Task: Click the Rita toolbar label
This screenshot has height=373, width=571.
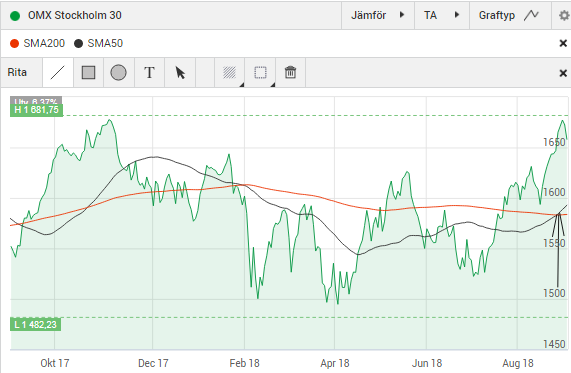Action: click(x=17, y=72)
